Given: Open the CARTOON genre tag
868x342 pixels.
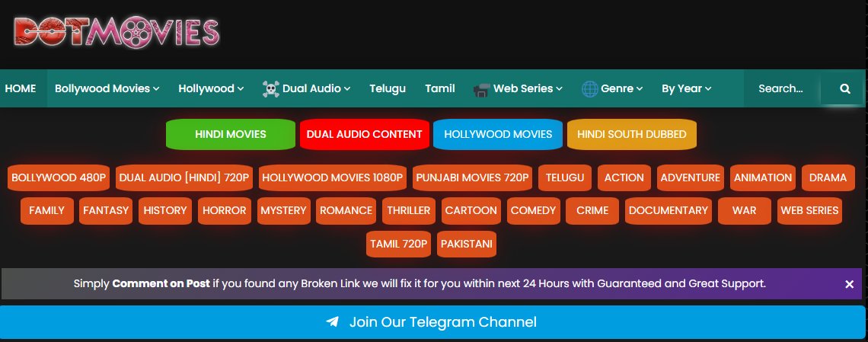Looking at the screenshot, I should point(471,210).
